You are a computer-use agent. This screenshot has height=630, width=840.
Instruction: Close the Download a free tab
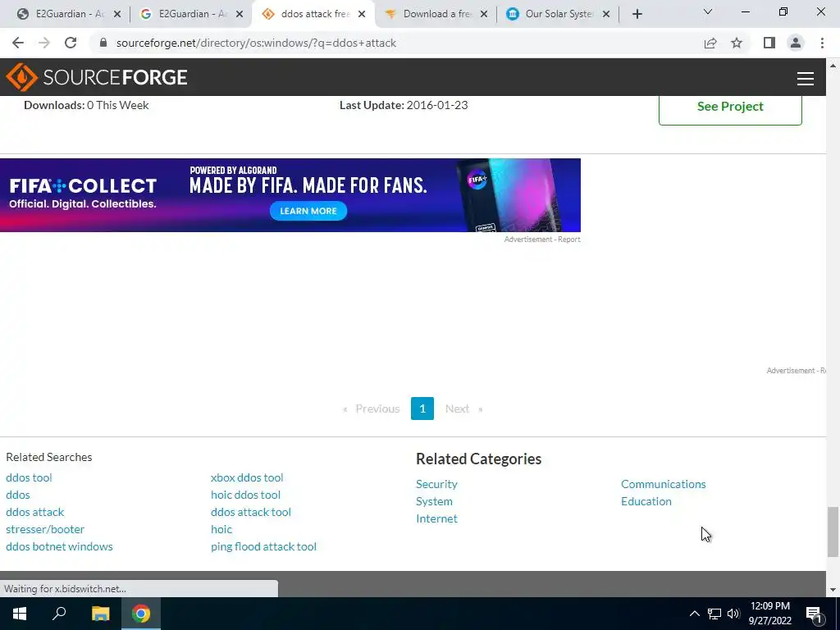(484, 14)
